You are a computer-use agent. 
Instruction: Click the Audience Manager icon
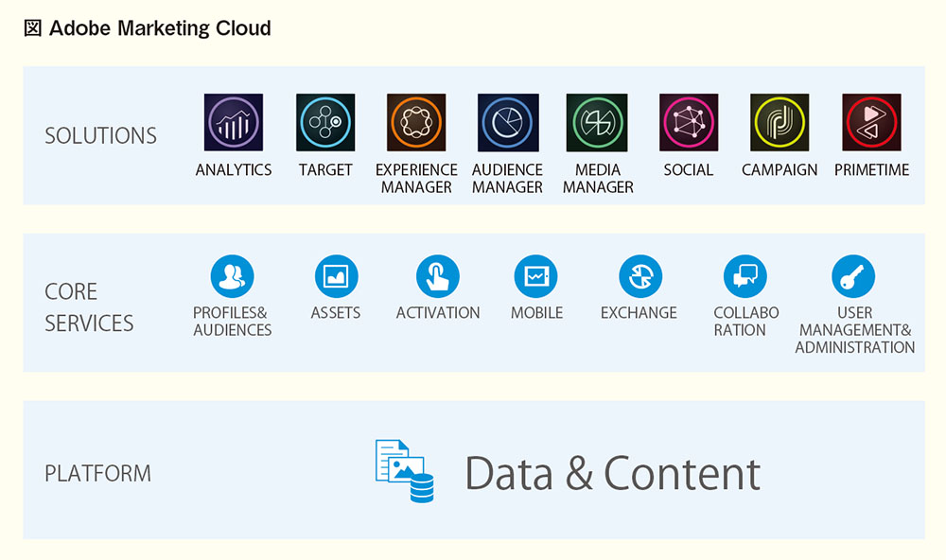click(508, 122)
